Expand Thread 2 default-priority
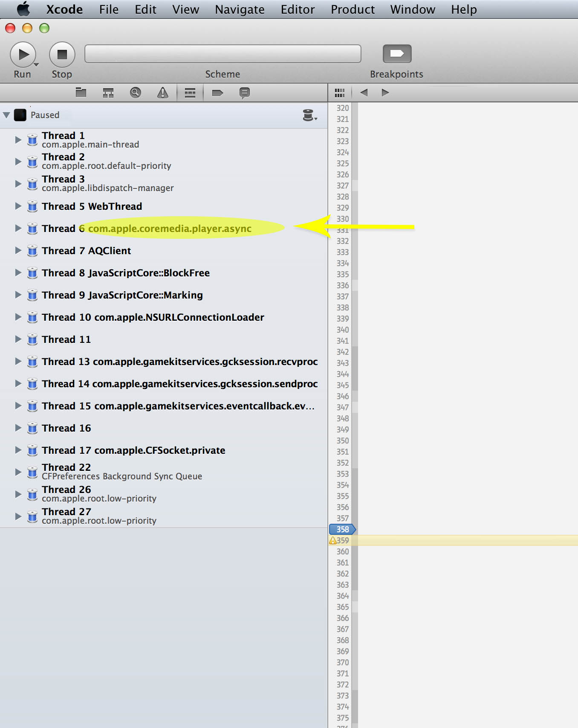578x728 pixels. tap(18, 161)
